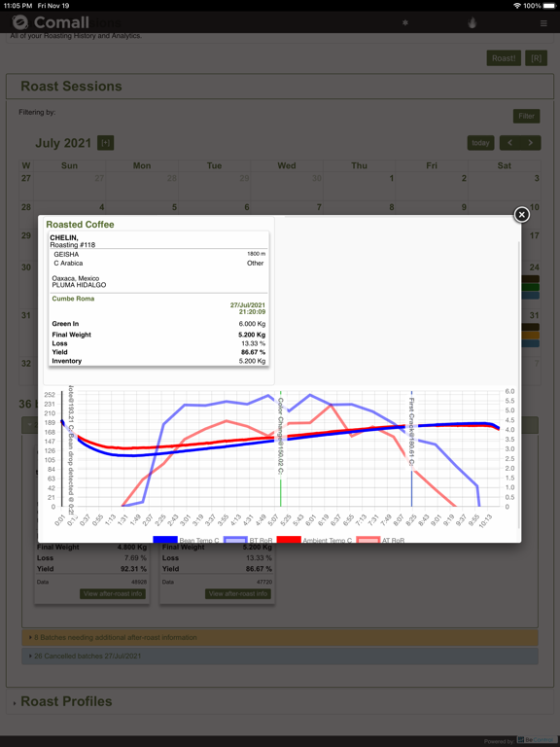The width and height of the screenshot is (560, 747).
Task: Tap the star icon in header
Action: click(x=405, y=22)
